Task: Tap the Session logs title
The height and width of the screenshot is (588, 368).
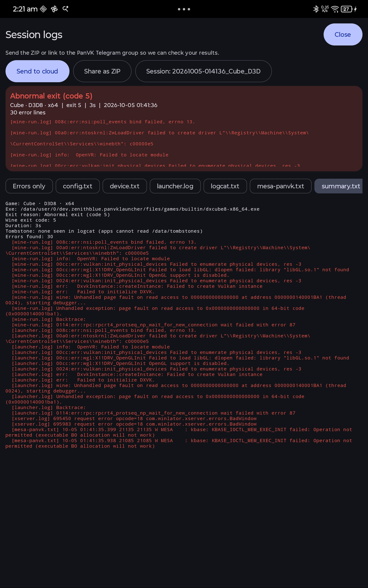Action: pyautogui.click(x=34, y=34)
